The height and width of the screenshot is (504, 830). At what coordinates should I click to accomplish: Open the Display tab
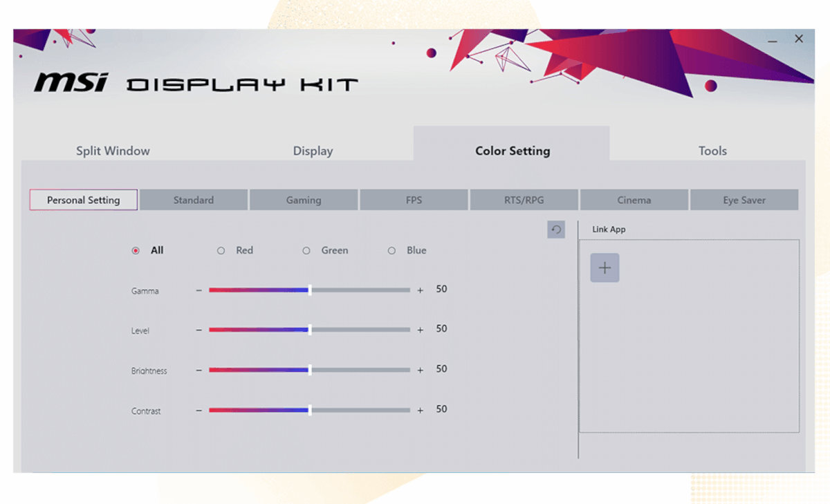point(313,151)
